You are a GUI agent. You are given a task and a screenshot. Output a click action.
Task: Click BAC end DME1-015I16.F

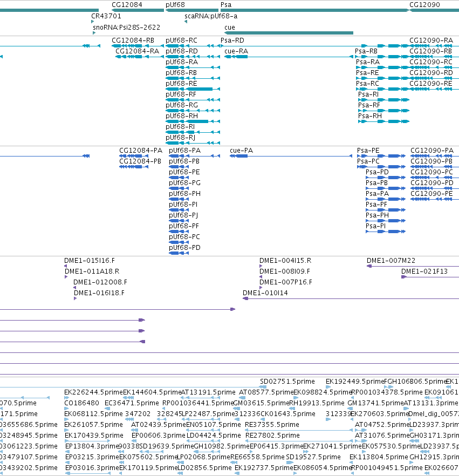[x=90, y=261]
